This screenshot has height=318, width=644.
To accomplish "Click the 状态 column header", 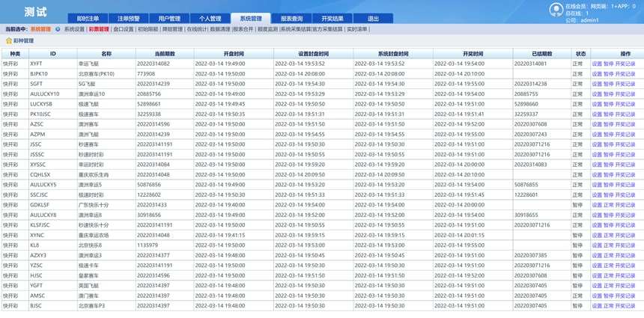I will coord(580,54).
